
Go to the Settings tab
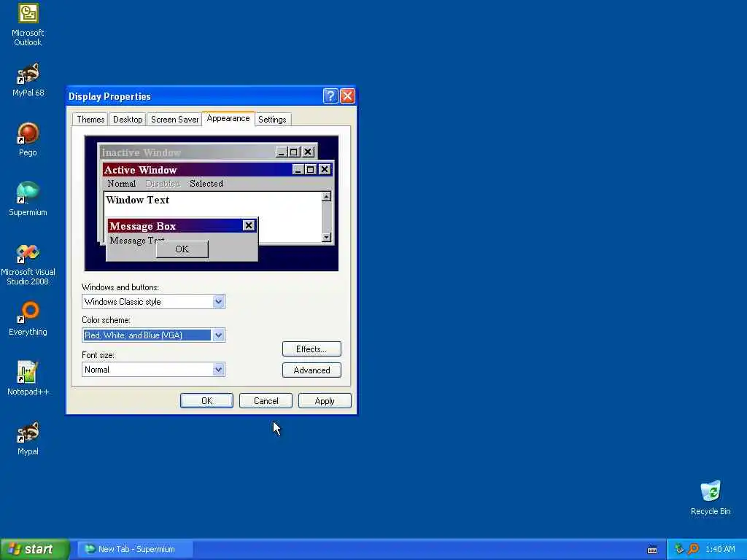tap(272, 120)
